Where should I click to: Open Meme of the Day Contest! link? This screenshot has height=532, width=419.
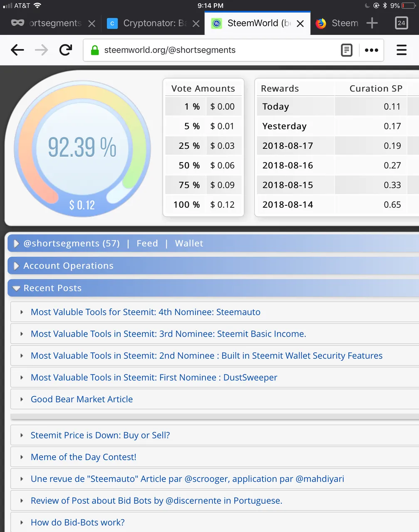(x=83, y=457)
